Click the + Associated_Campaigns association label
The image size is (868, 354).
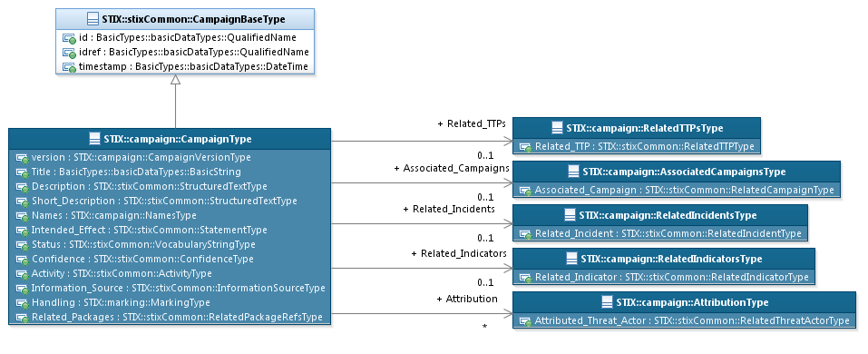point(452,168)
